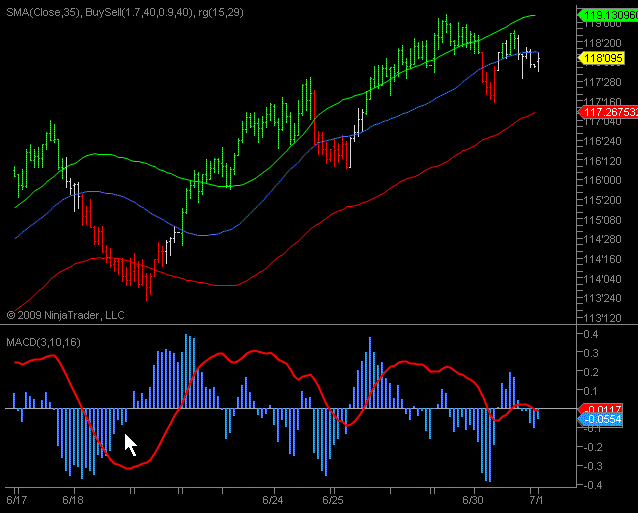Click the green 119.130960 price marker
The width and height of the screenshot is (638, 513).
pos(608,15)
